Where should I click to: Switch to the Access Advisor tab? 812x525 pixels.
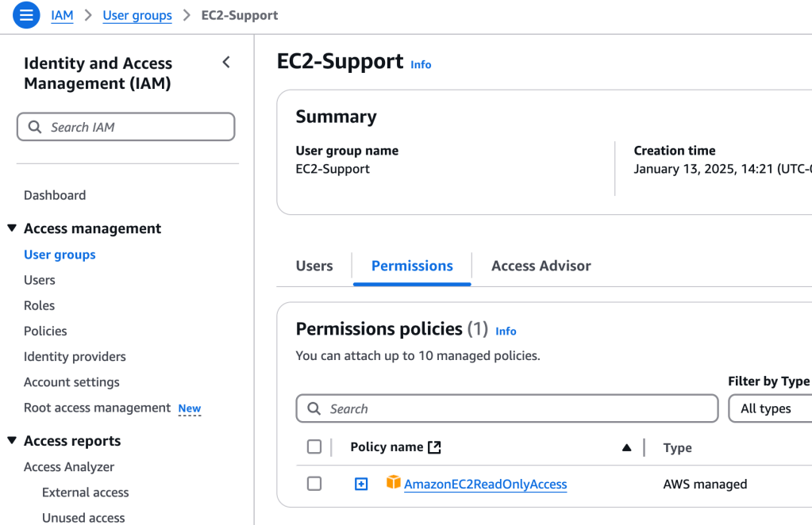[541, 266]
